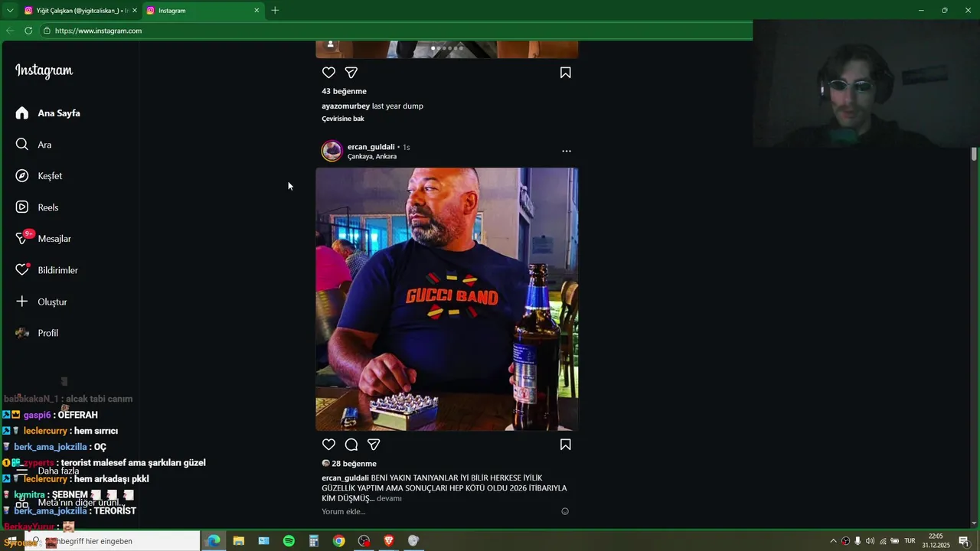The width and height of the screenshot is (980, 551).
Task: Click the page vertical scrollbar
Action: (974, 153)
